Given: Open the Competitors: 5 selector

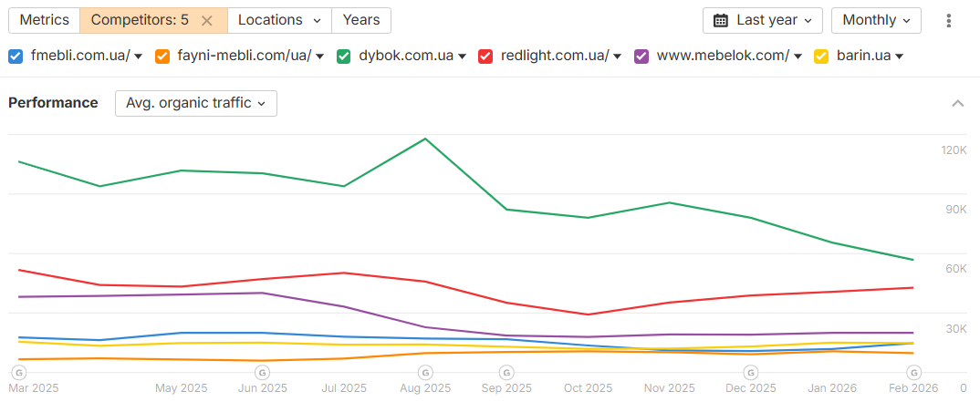Looking at the screenshot, I should coord(140,20).
